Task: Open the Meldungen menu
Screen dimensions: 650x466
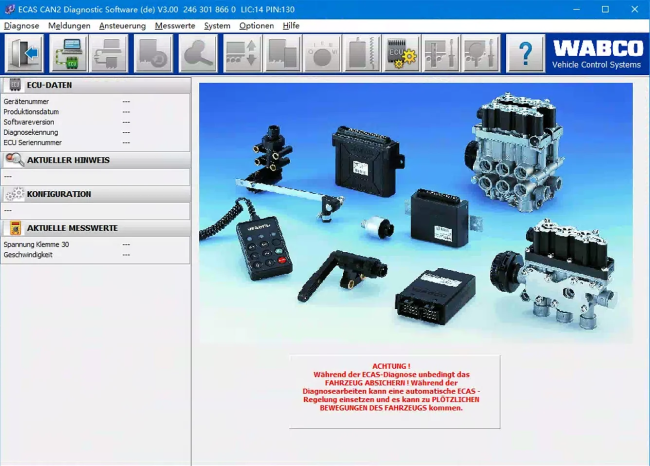Action: coord(69,25)
